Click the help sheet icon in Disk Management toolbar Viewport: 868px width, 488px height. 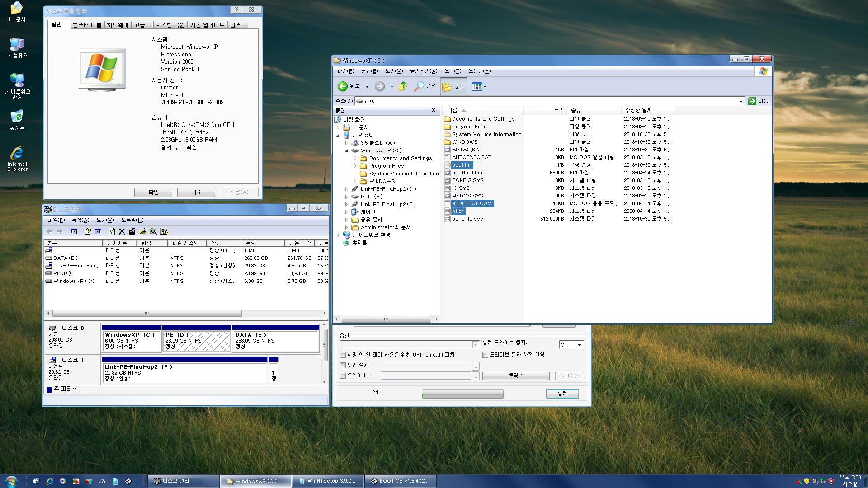click(87, 231)
